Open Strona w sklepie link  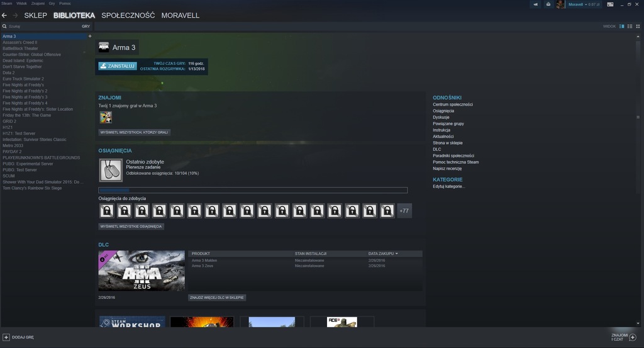tap(447, 143)
